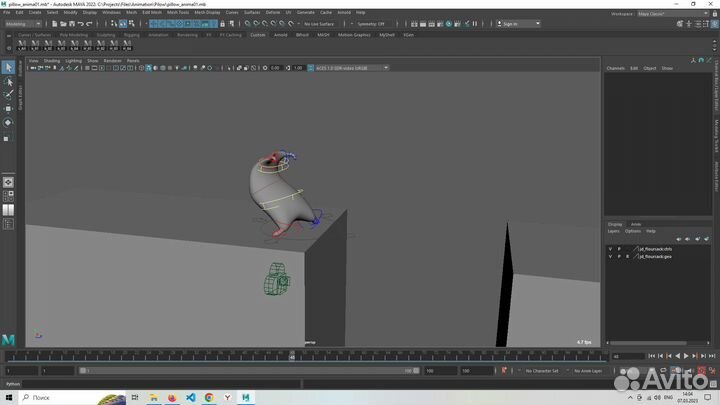The height and width of the screenshot is (405, 720).
Task: Toggle the viewport color management icon
Action: [311, 68]
